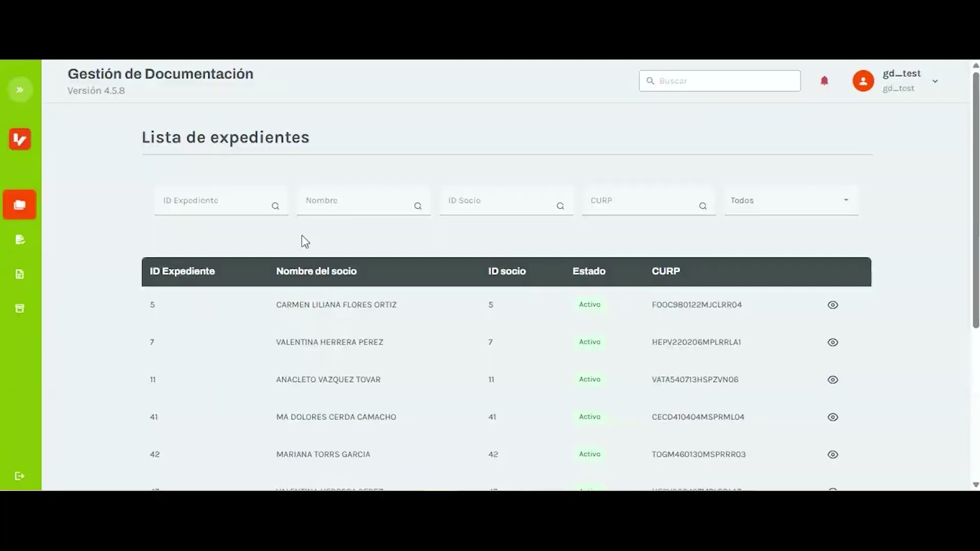
Task: View expediente of Ma Dolores Cerda Camacho
Action: pyautogui.click(x=833, y=417)
